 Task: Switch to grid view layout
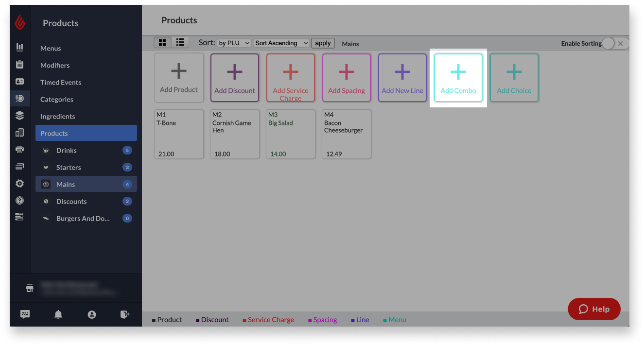163,43
